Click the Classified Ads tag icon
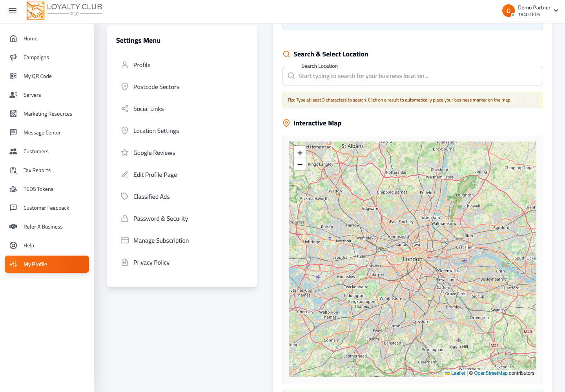The image size is (565, 392). [x=125, y=197]
